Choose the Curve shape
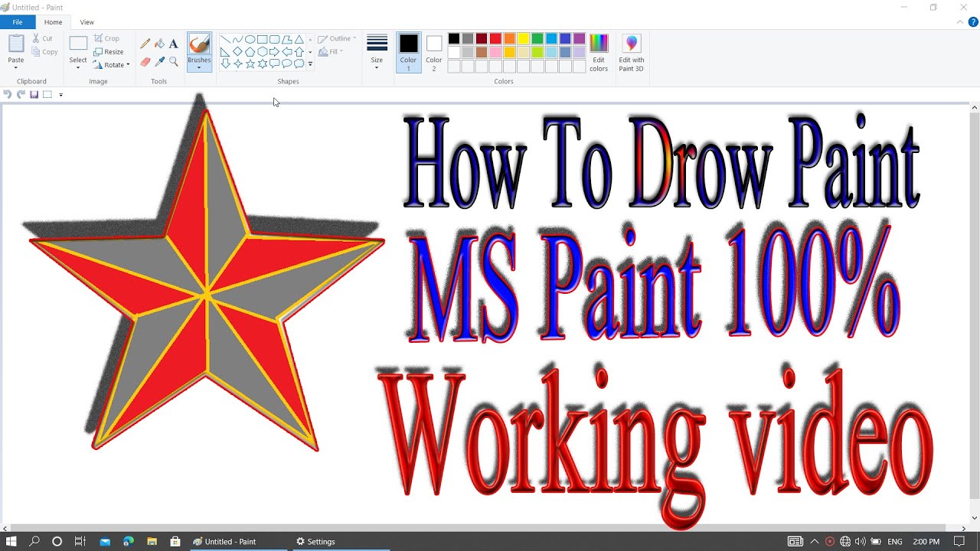 click(237, 40)
